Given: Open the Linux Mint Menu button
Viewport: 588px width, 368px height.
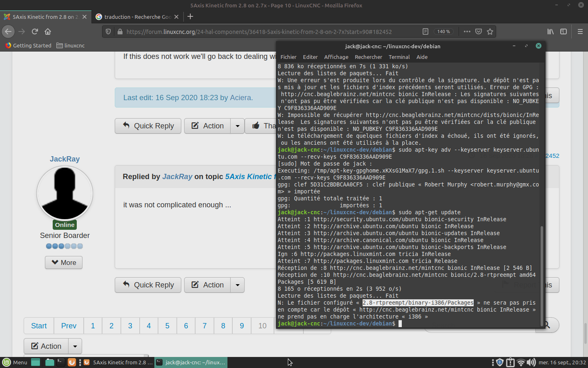Looking at the screenshot, I should tap(15, 362).
